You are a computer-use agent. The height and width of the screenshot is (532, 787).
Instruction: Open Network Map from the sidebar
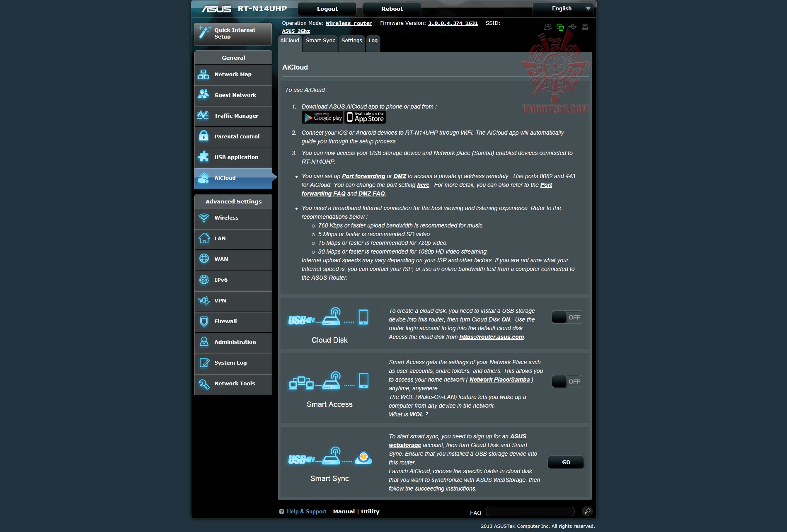coord(233,75)
